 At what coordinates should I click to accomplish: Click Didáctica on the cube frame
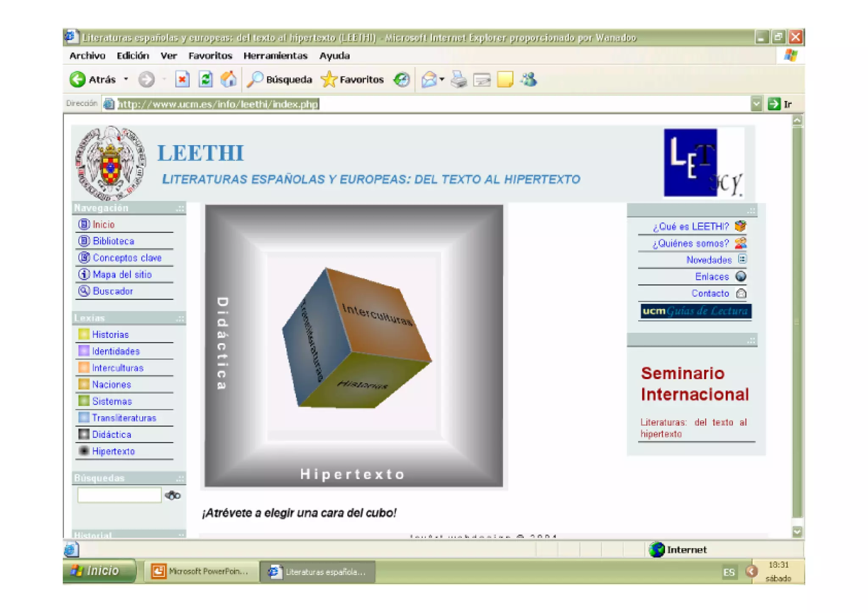click(x=223, y=344)
